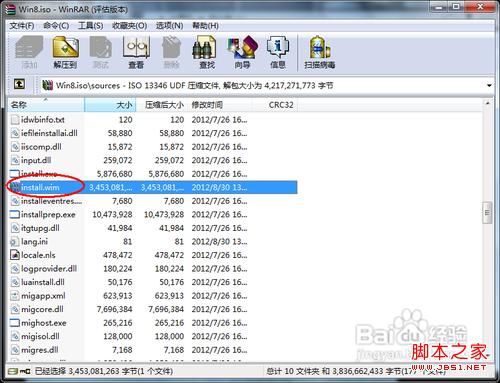Select the install.wim file row
The height and width of the screenshot is (383, 500).
153,187
